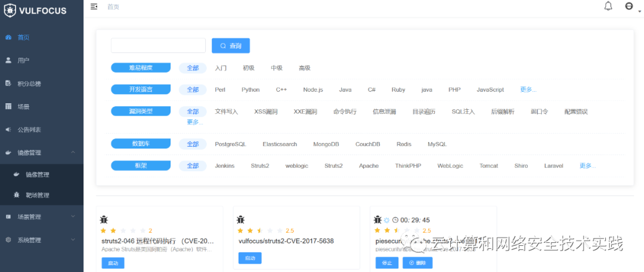Filter difficulty by 初级

pos(249,68)
